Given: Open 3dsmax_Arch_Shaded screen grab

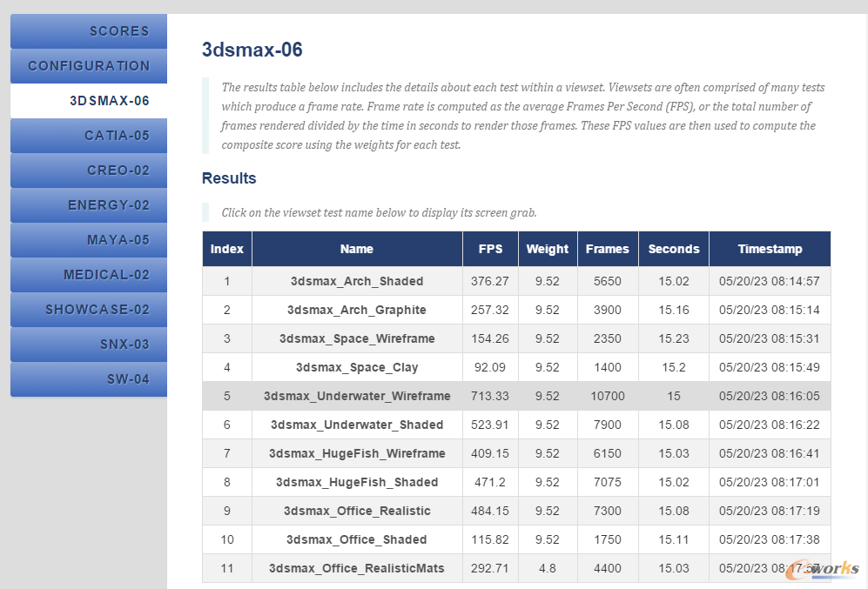Looking at the screenshot, I should coord(357,281).
